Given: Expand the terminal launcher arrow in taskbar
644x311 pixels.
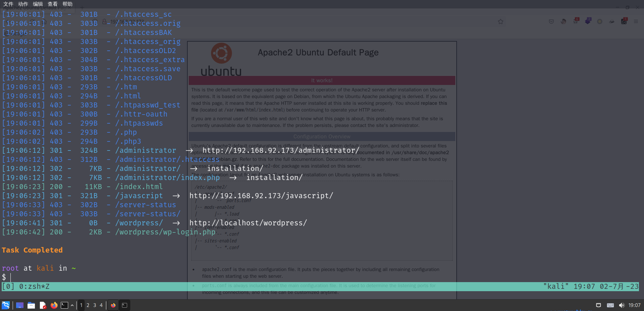Looking at the screenshot, I should (72, 305).
